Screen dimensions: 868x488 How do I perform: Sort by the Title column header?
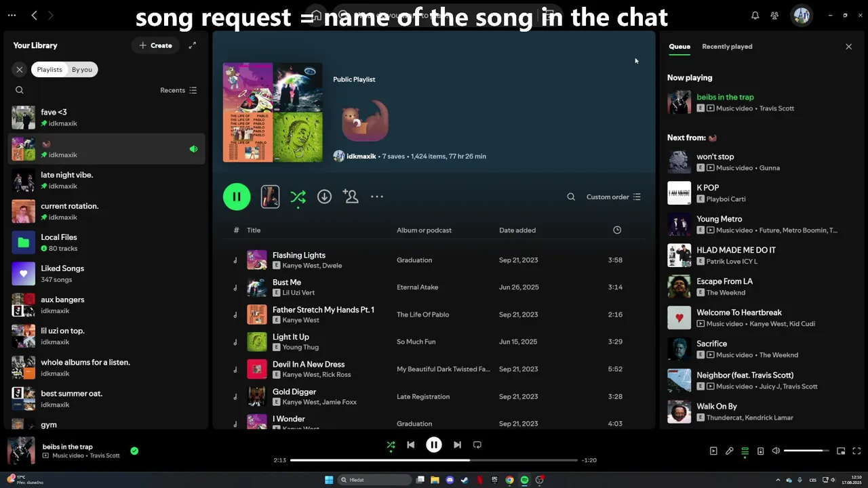[x=254, y=230]
